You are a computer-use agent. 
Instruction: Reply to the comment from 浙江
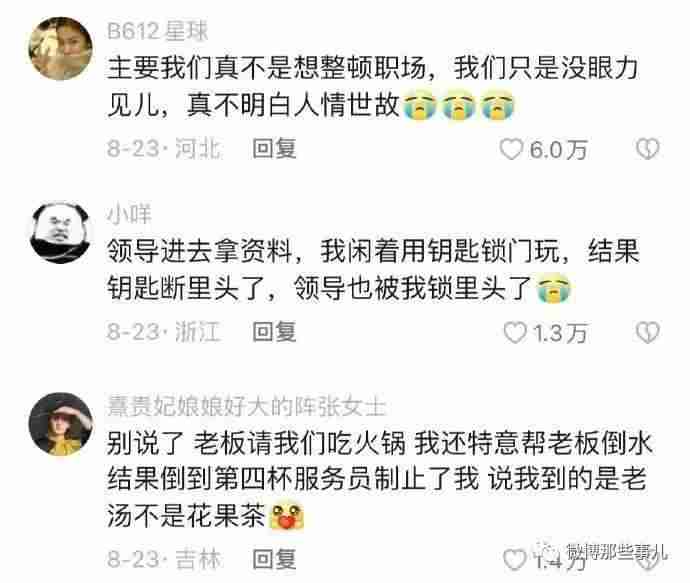[x=274, y=332]
